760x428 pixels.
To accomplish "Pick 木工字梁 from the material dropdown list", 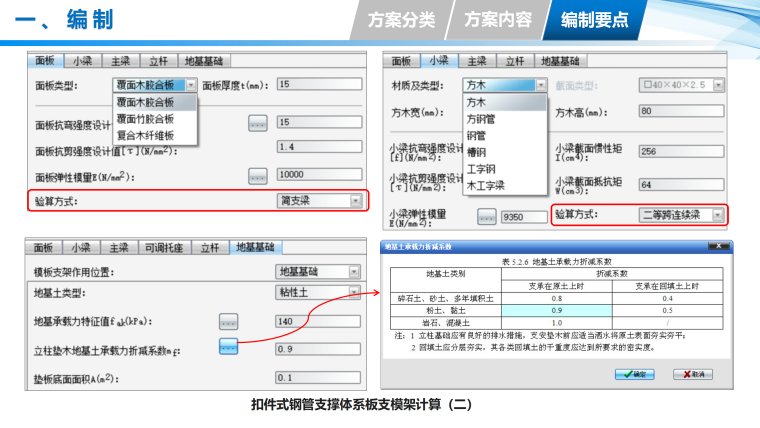I will [486, 185].
